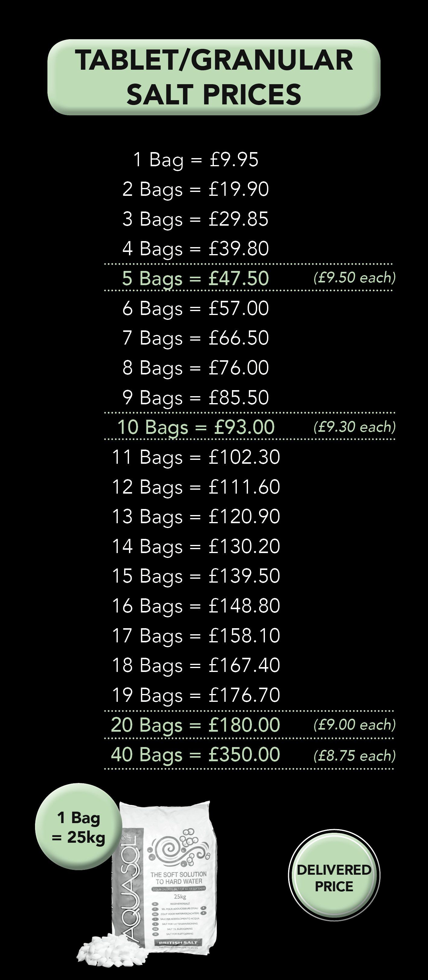
Task: Choose the 5 Bags = £47.50 offer
Action: point(195,278)
